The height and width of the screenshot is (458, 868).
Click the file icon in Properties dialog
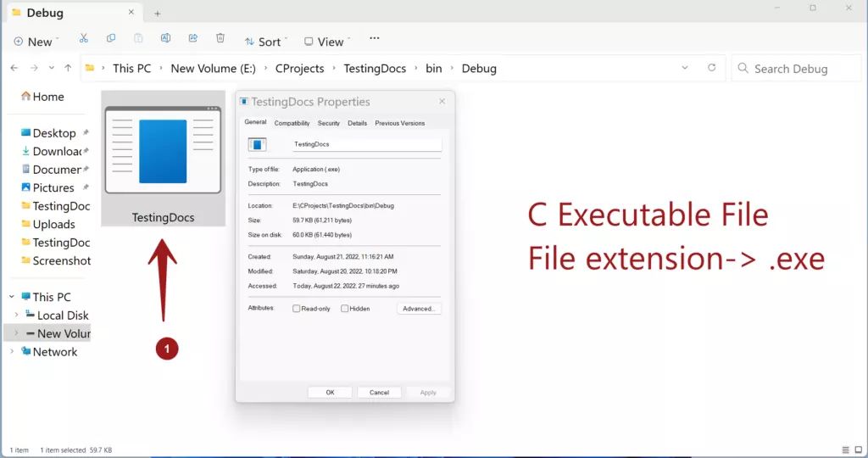pos(257,144)
